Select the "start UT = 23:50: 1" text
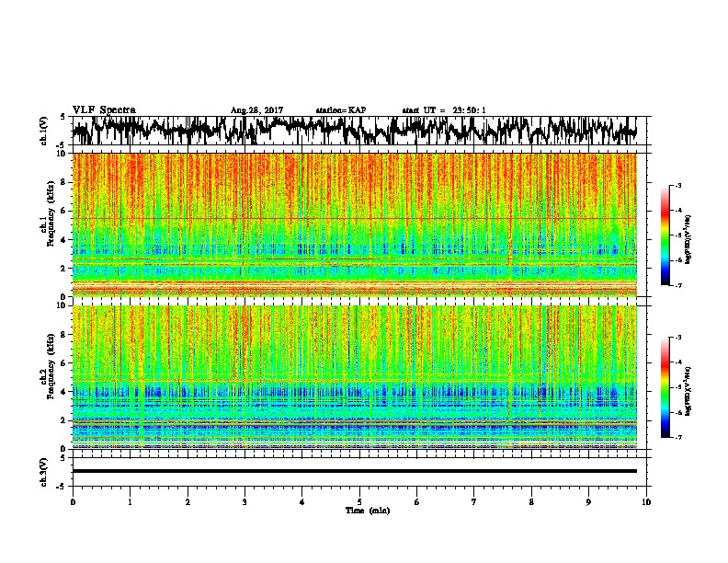 click(x=444, y=110)
